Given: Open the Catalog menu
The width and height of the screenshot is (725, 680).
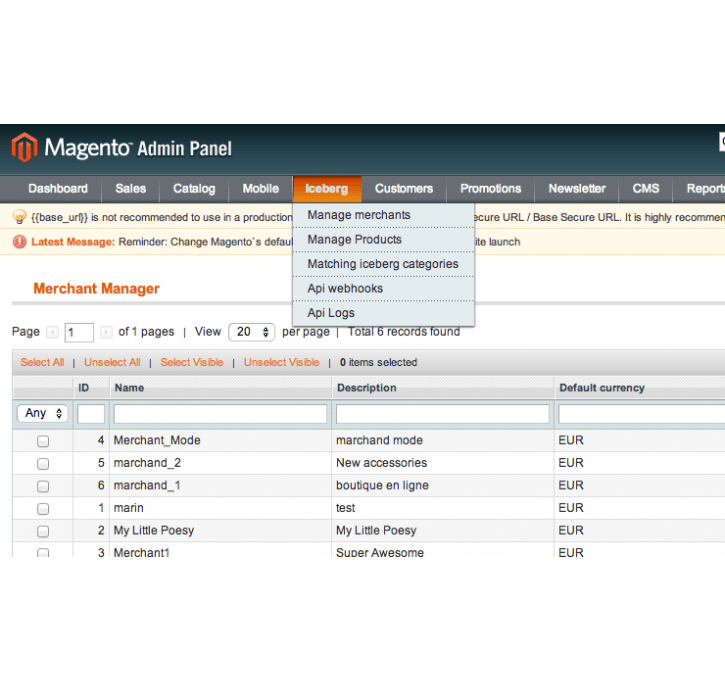Looking at the screenshot, I should (194, 189).
